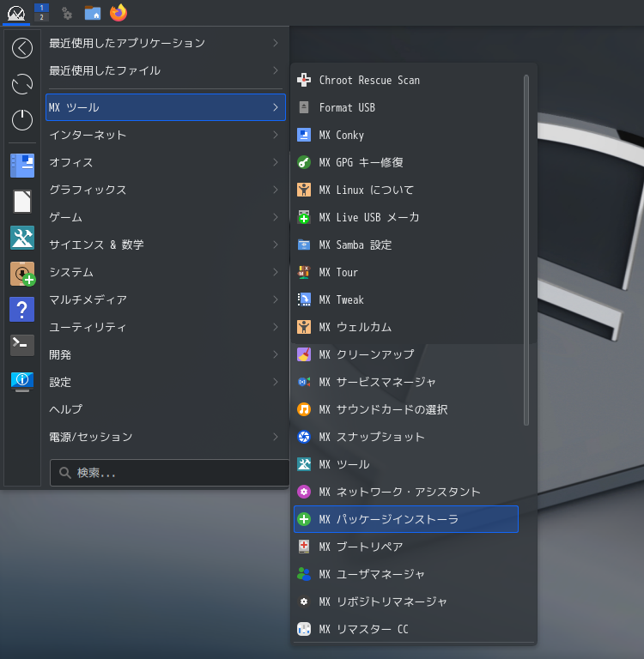The image size is (644, 659).
Task: Click the MX Tour icon
Action: [x=304, y=272]
